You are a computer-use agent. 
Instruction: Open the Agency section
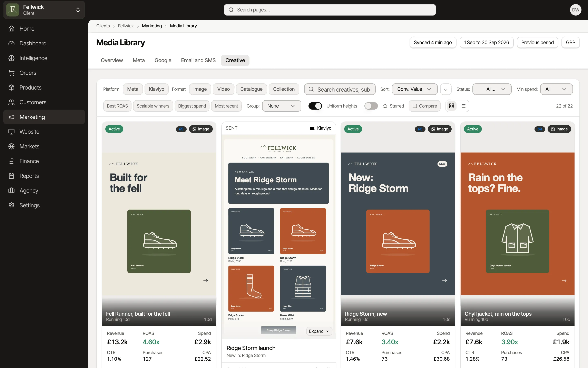tap(44, 191)
